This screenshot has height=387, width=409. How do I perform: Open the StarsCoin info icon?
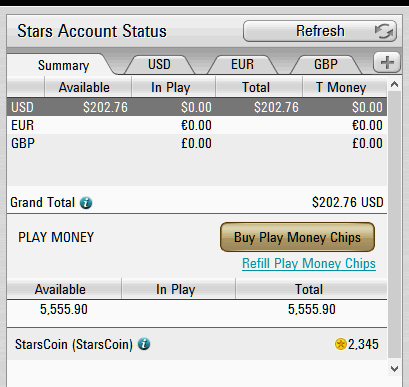tap(144, 344)
